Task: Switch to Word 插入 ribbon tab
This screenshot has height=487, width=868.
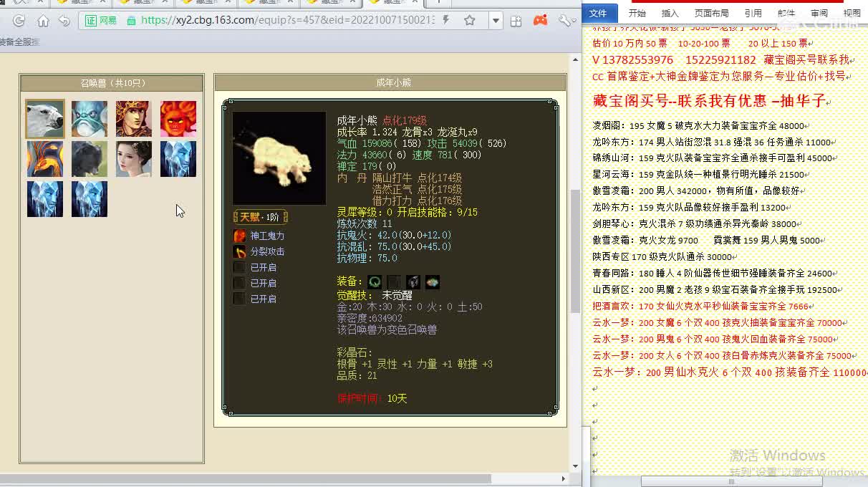Action: click(x=670, y=13)
